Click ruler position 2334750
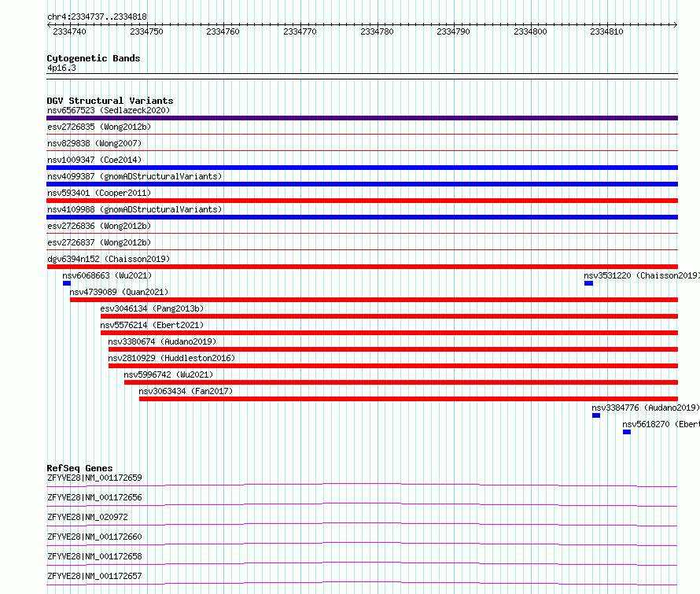 (x=146, y=31)
